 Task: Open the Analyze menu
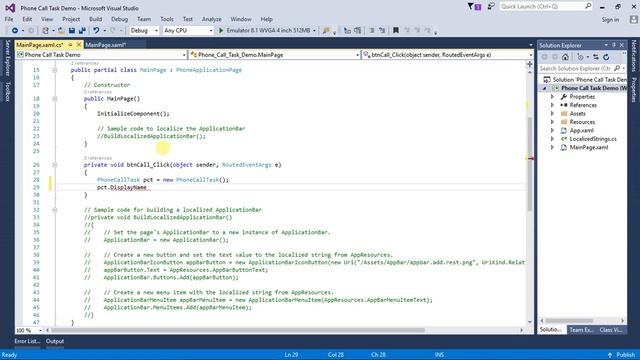point(211,19)
